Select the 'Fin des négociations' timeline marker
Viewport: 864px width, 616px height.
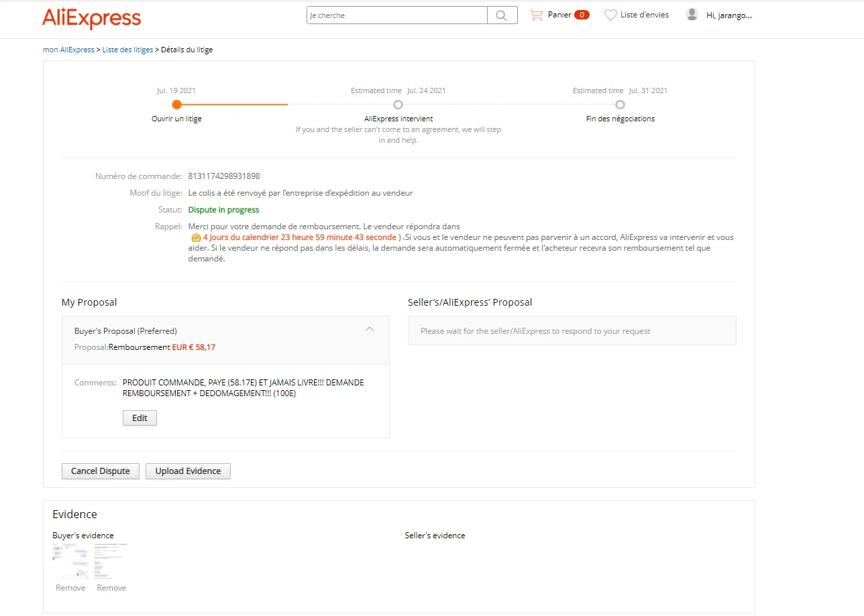[x=620, y=105]
